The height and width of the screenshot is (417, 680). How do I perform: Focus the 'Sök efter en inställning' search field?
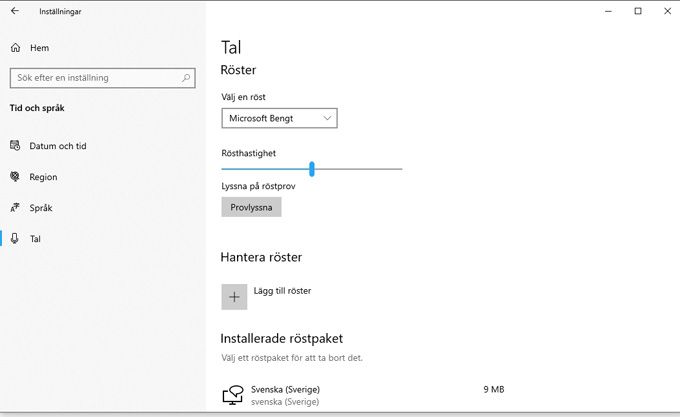coord(103,78)
